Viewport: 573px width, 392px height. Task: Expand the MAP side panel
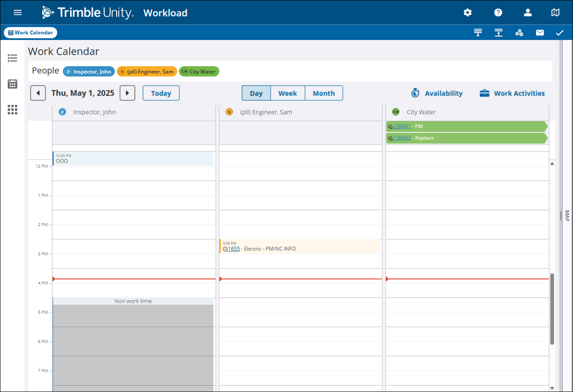point(567,216)
